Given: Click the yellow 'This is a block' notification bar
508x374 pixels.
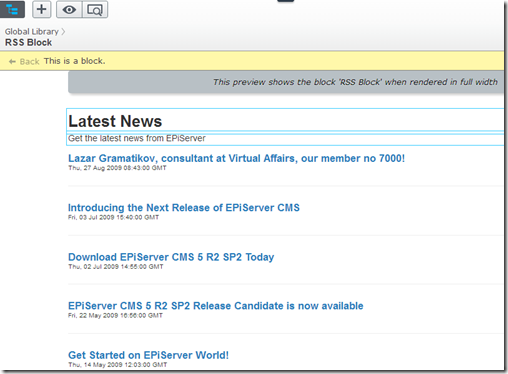Looking at the screenshot, I should 252,61.
